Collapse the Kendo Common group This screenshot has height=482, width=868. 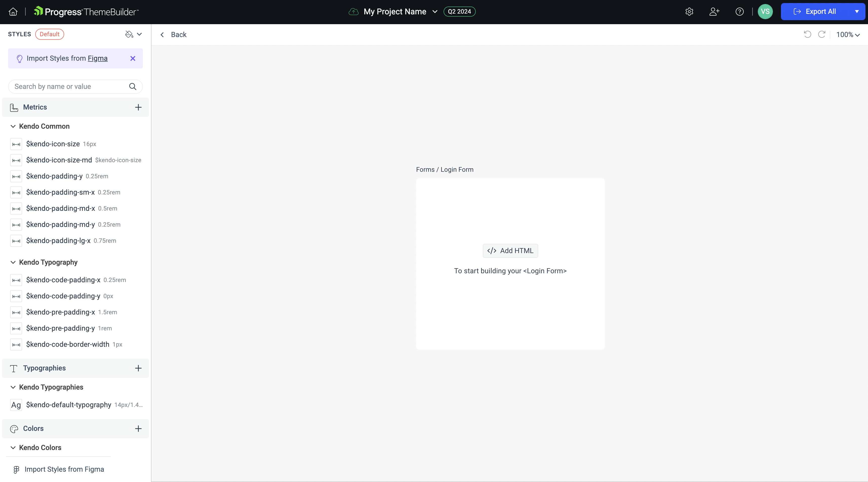click(x=13, y=126)
